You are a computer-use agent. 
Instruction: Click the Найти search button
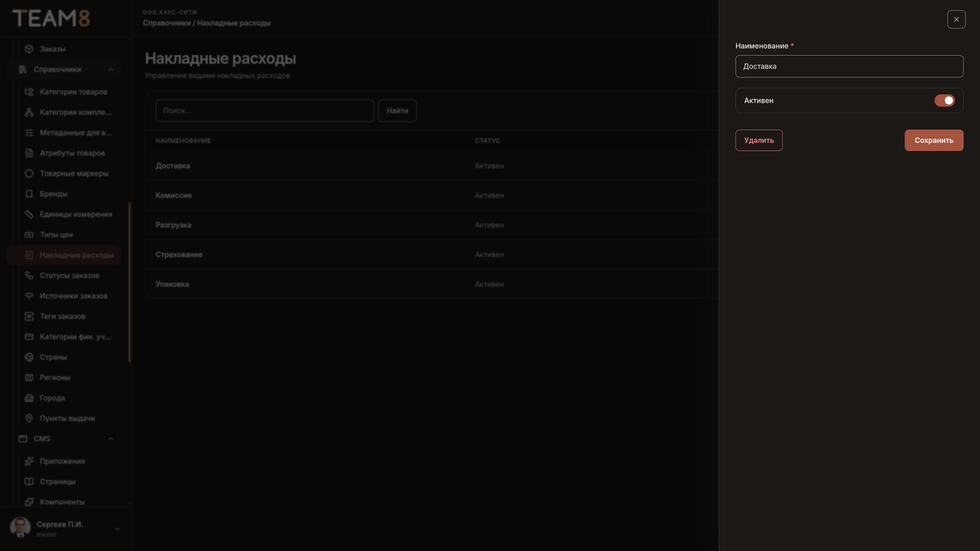click(397, 110)
